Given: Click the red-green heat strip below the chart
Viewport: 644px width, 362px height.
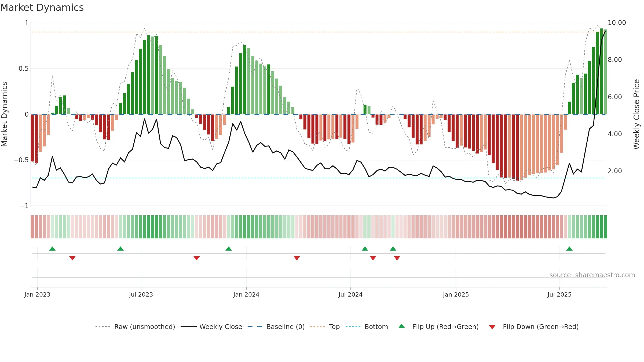Looking at the screenshot, I should (319, 227).
